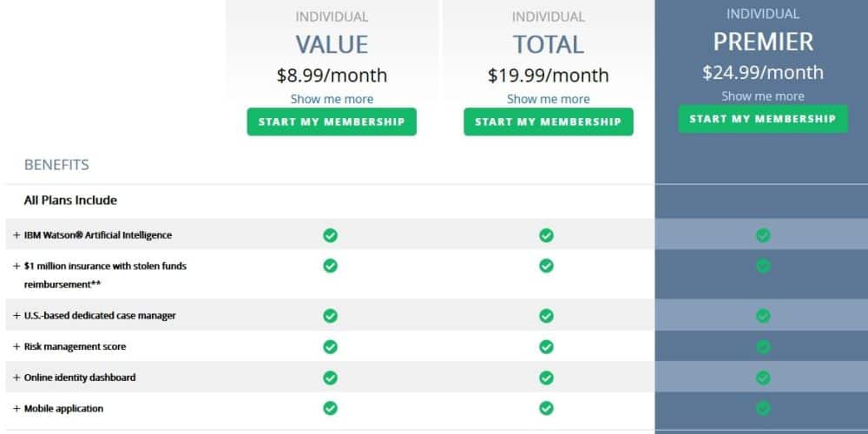Click IBM Watson checkmark in Value column
The image size is (868, 434).
330,235
